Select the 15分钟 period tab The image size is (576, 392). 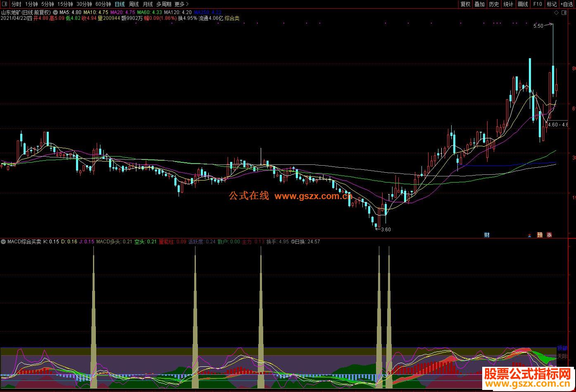pyautogui.click(x=65, y=4)
